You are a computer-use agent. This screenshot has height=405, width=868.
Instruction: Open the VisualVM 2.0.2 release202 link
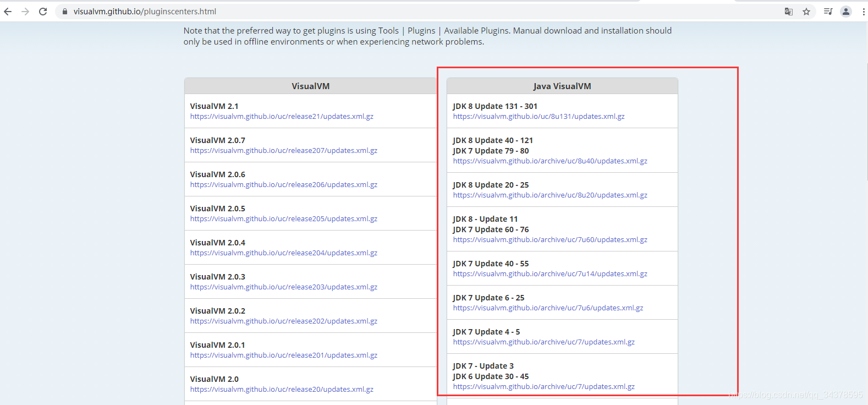click(284, 321)
